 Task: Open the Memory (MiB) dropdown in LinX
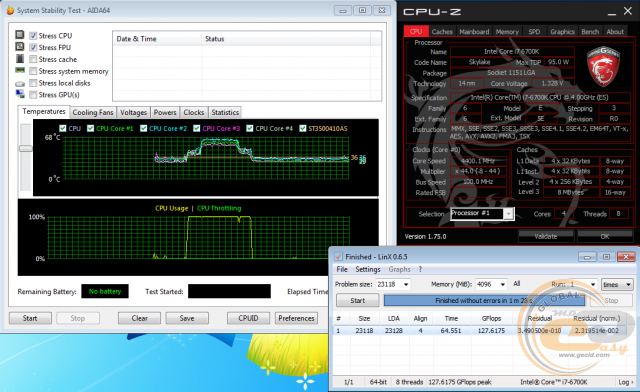(502, 284)
